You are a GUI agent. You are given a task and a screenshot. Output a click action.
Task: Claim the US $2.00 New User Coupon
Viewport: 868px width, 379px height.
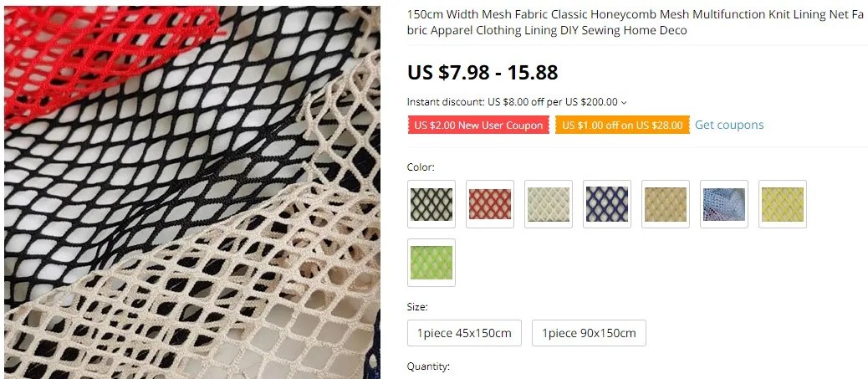479,125
